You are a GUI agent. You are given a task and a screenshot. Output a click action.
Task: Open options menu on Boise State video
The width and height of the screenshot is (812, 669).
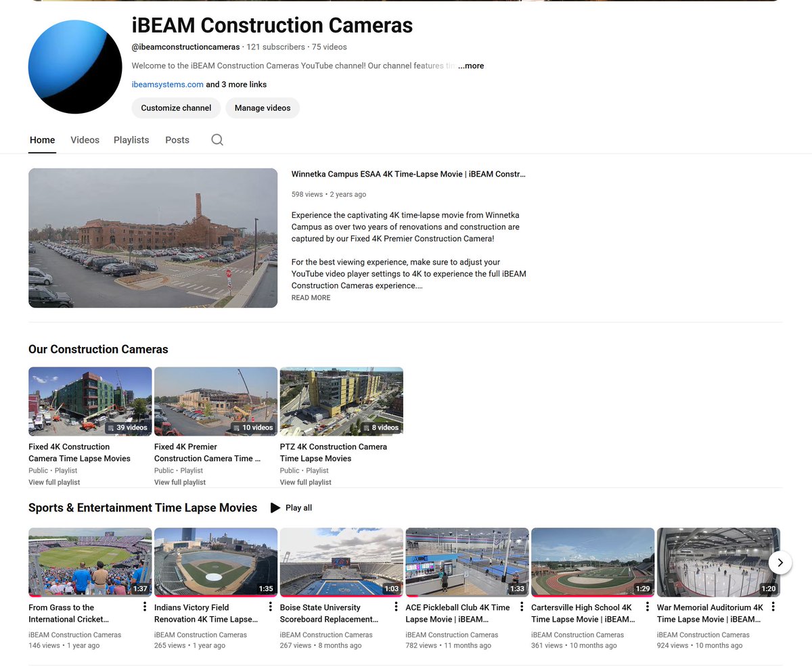[394, 607]
